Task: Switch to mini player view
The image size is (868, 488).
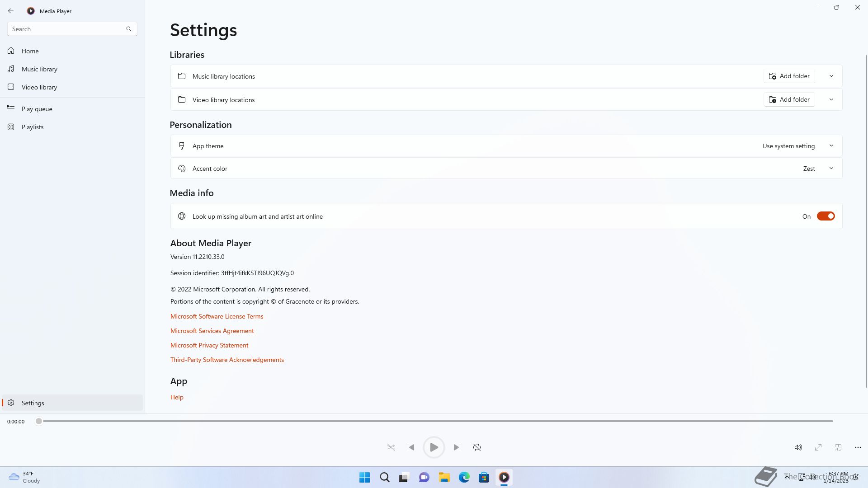Action: click(838, 447)
